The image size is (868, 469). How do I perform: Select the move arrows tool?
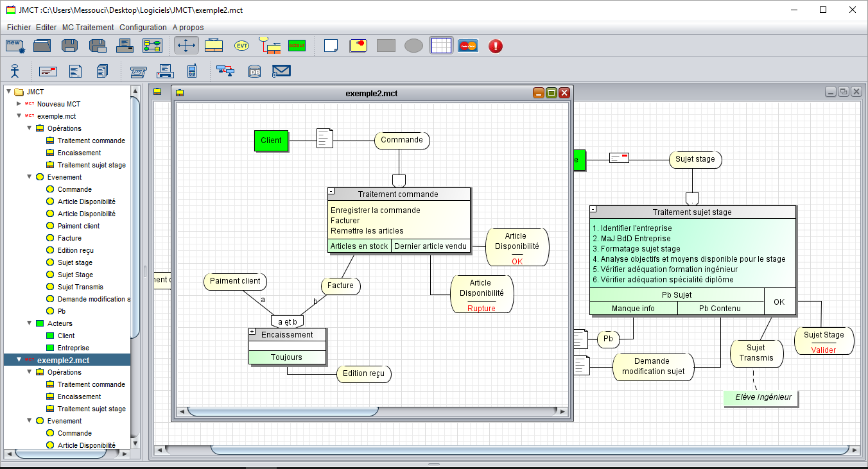pos(186,46)
